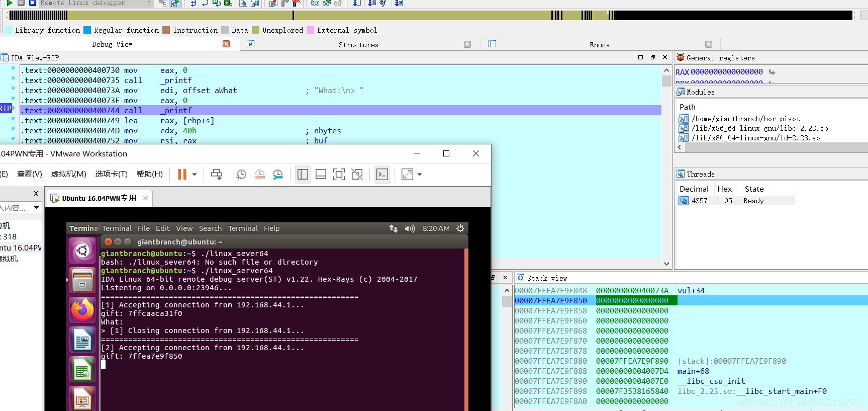Terminate the process with the blue stop icon
This screenshot has height=411, width=868.
click(33, 3)
